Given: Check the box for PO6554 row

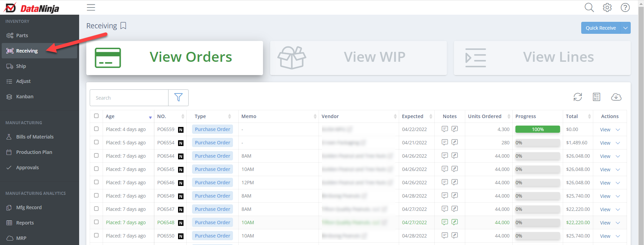Looking at the screenshot, I should (96, 142).
